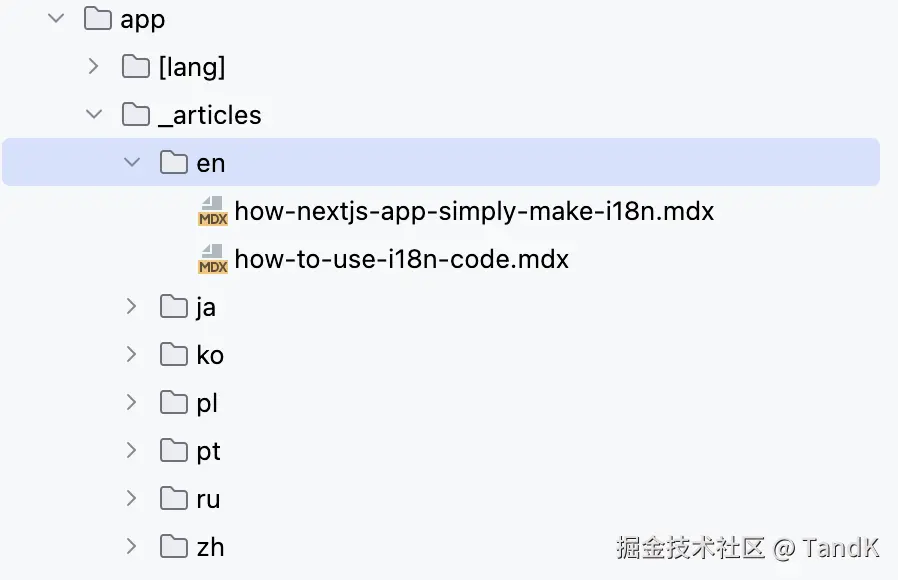898x580 pixels.
Task: Expand the ru locale folder
Action: click(131, 498)
